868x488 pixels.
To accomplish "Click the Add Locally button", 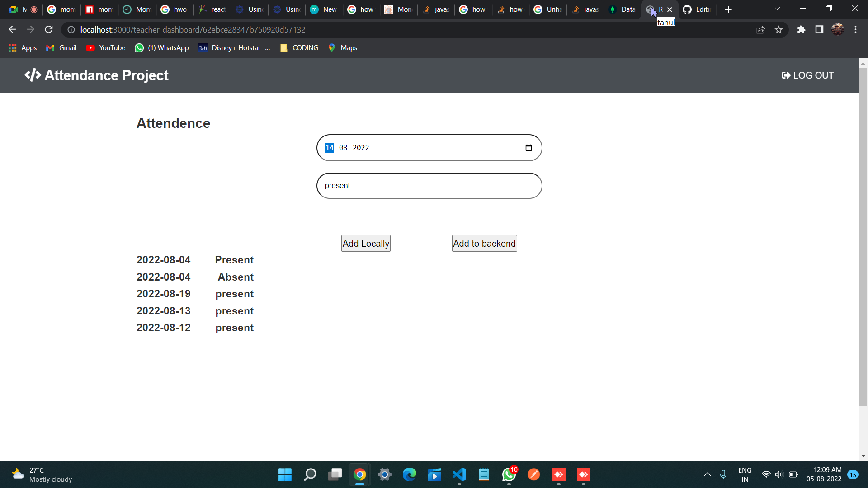I will pyautogui.click(x=365, y=243).
